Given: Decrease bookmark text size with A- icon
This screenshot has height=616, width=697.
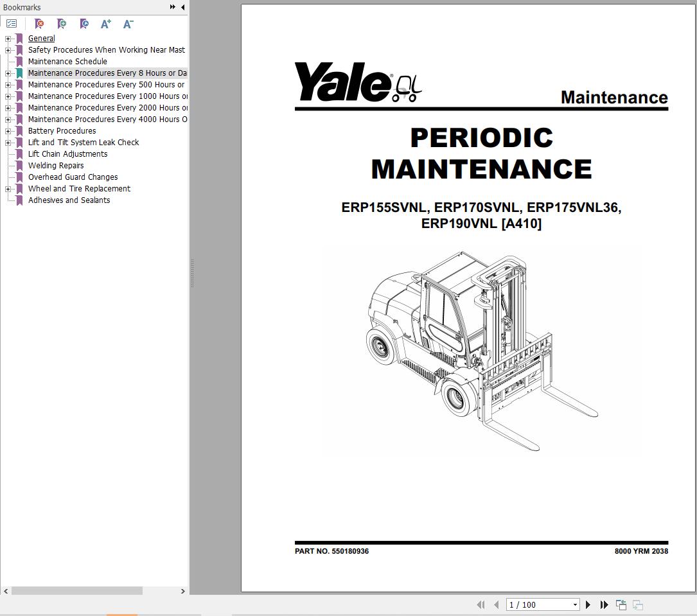Looking at the screenshot, I should tap(128, 24).
